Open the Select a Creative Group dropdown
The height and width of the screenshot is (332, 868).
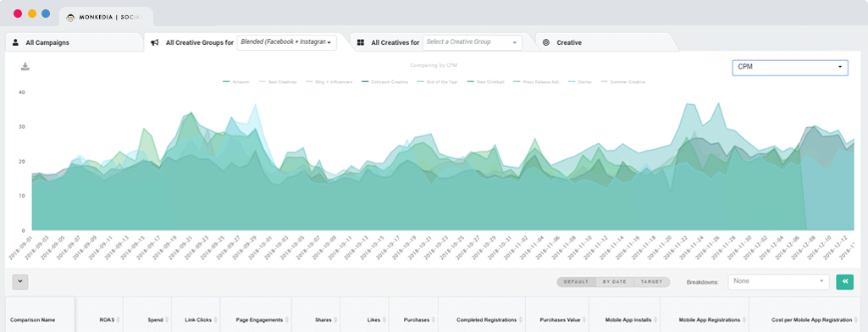point(473,42)
